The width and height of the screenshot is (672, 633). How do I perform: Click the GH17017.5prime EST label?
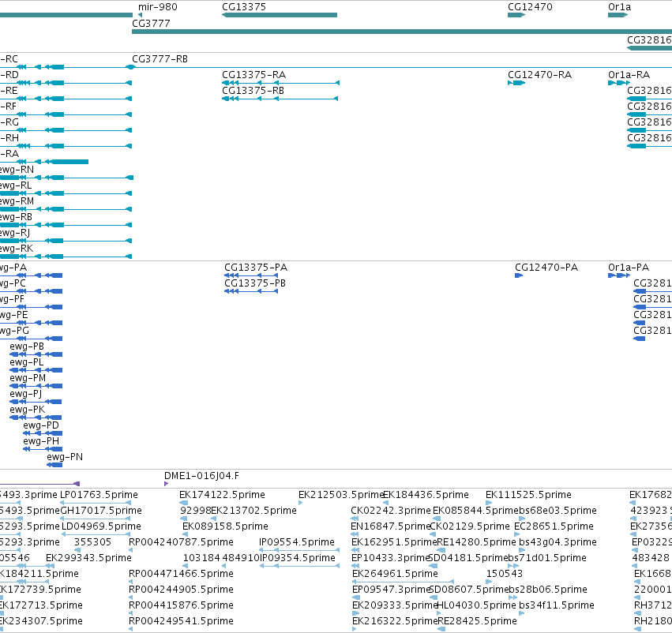pos(101,511)
